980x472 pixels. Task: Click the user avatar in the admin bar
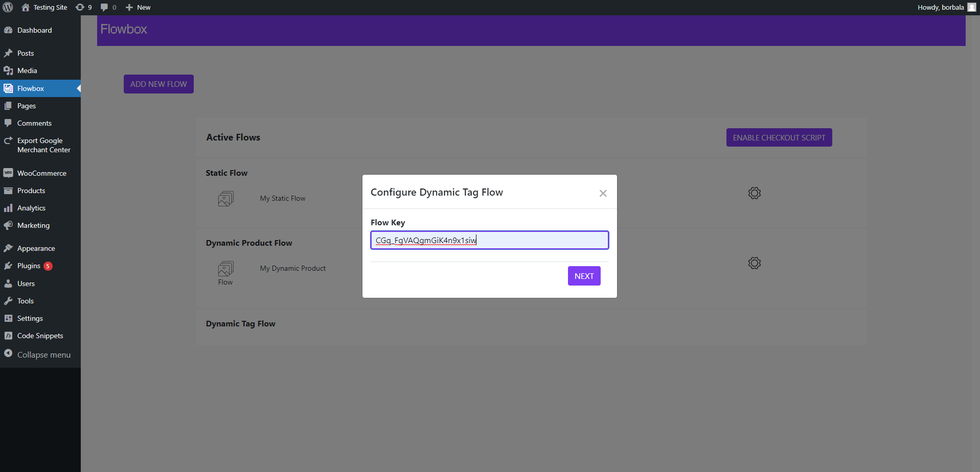tap(972, 7)
